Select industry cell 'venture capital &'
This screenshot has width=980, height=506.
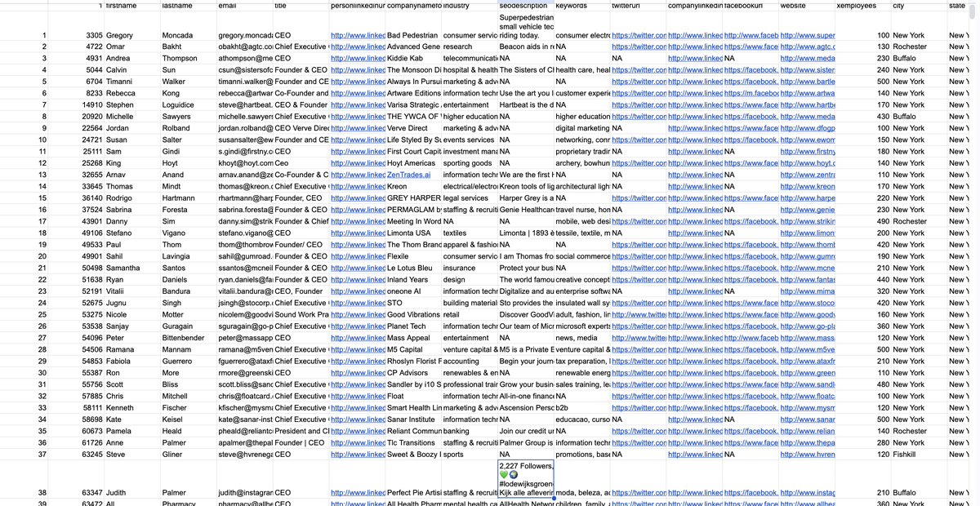coord(470,349)
